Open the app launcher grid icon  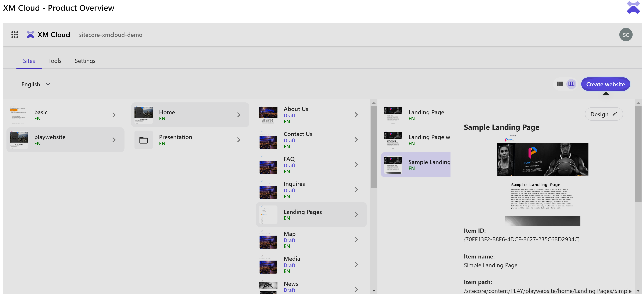click(x=15, y=34)
